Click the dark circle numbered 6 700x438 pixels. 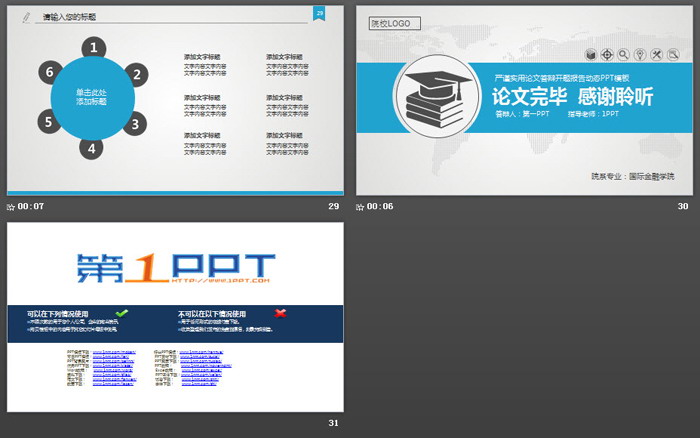coord(50,72)
